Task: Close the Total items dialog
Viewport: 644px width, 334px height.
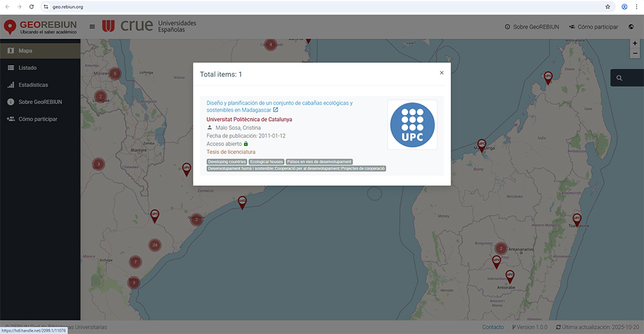Action: coord(441,73)
